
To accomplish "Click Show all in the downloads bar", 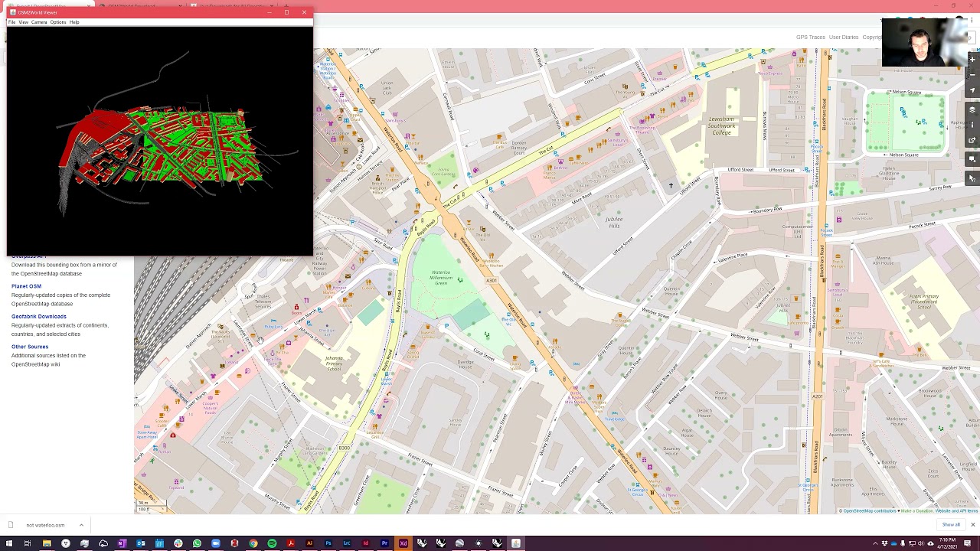I will (x=951, y=525).
